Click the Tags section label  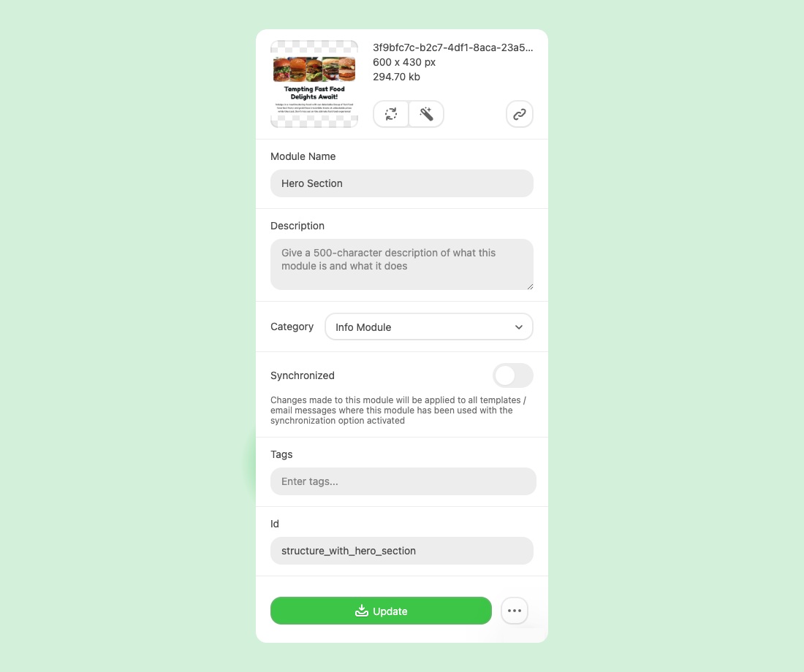click(281, 454)
